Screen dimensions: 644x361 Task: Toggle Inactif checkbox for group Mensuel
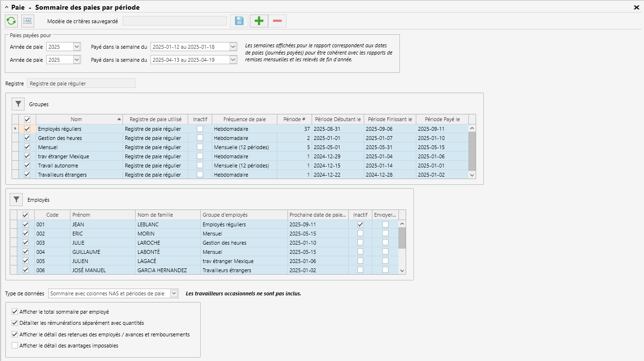click(200, 147)
